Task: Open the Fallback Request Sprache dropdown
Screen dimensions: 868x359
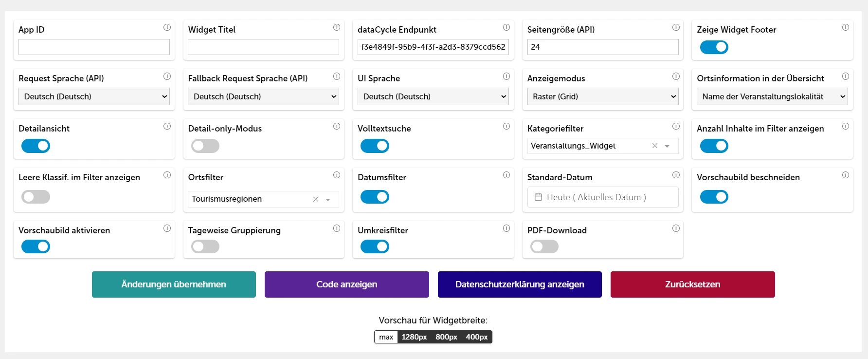Action: pos(263,96)
